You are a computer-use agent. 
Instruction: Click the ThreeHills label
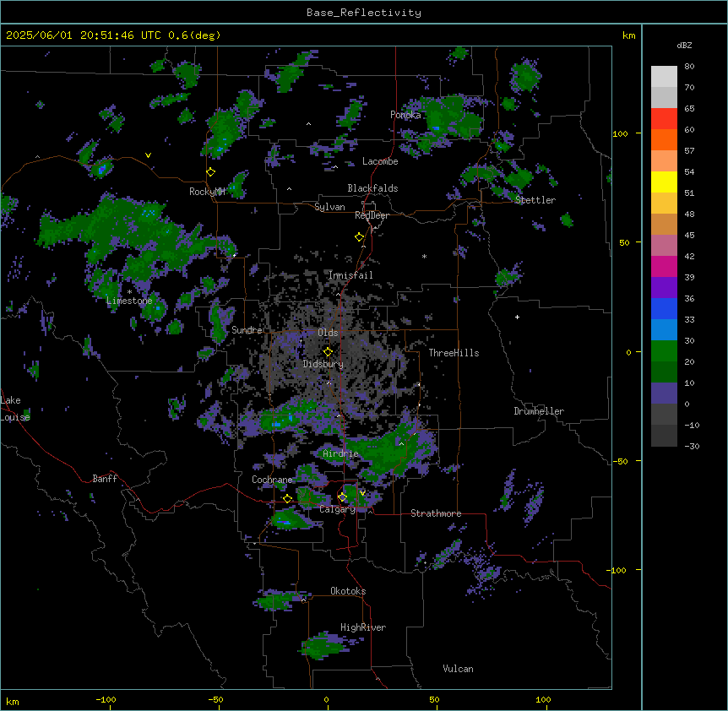pyautogui.click(x=454, y=353)
